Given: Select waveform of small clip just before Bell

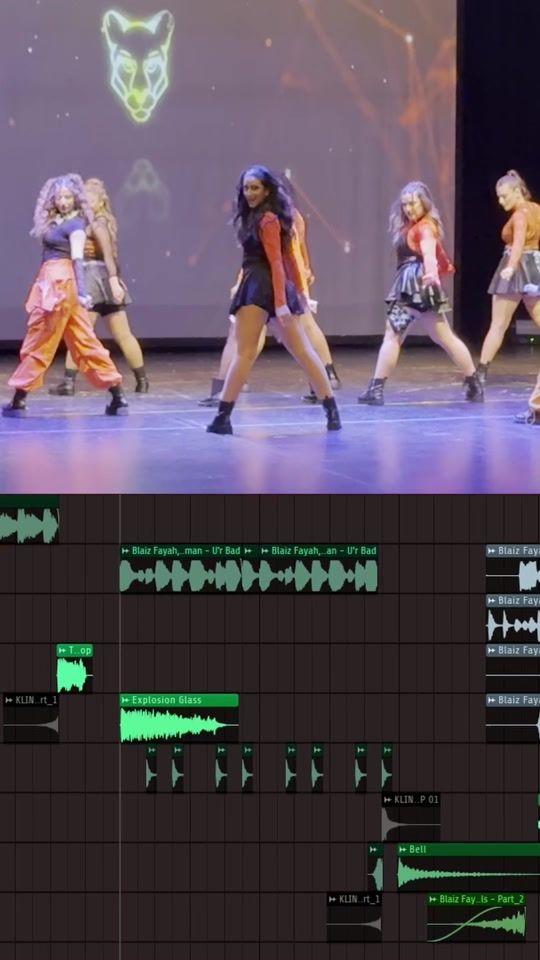Looking at the screenshot, I should (376, 874).
